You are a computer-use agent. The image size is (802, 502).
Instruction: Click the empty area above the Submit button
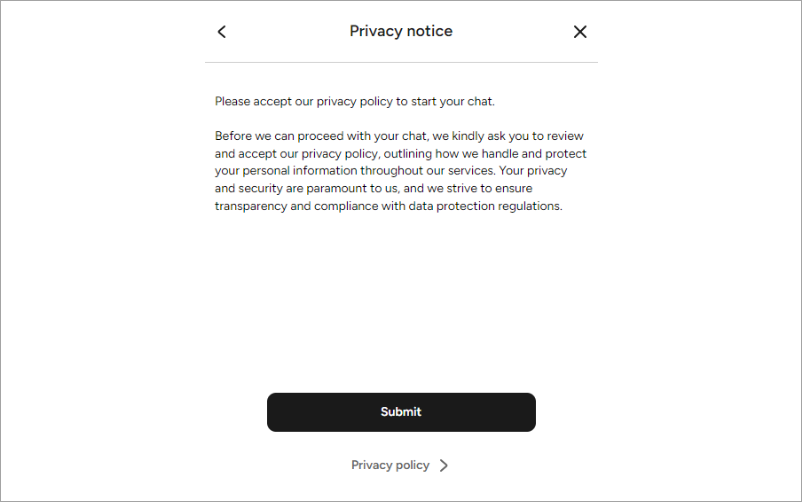click(401, 302)
